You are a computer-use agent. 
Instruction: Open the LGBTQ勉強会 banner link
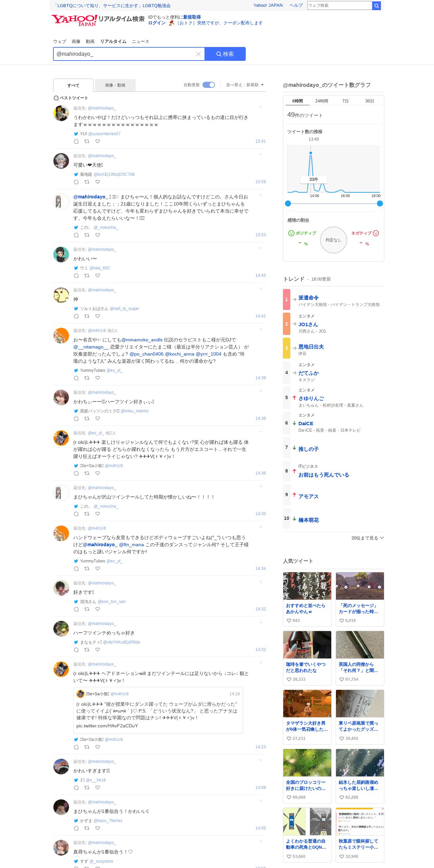[112, 6]
